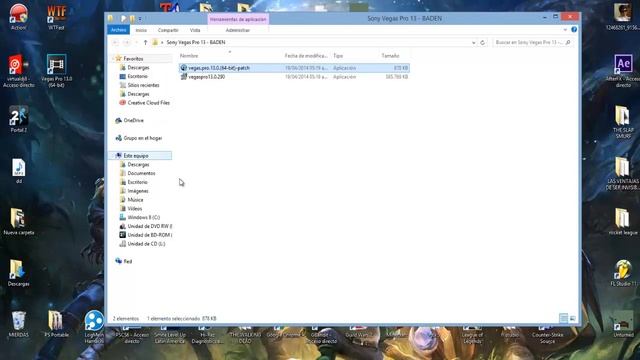The width and height of the screenshot is (640, 360).
Task: Launch the LogMeIn Hamachi desktop icon
Action: pyautogui.click(x=94, y=327)
